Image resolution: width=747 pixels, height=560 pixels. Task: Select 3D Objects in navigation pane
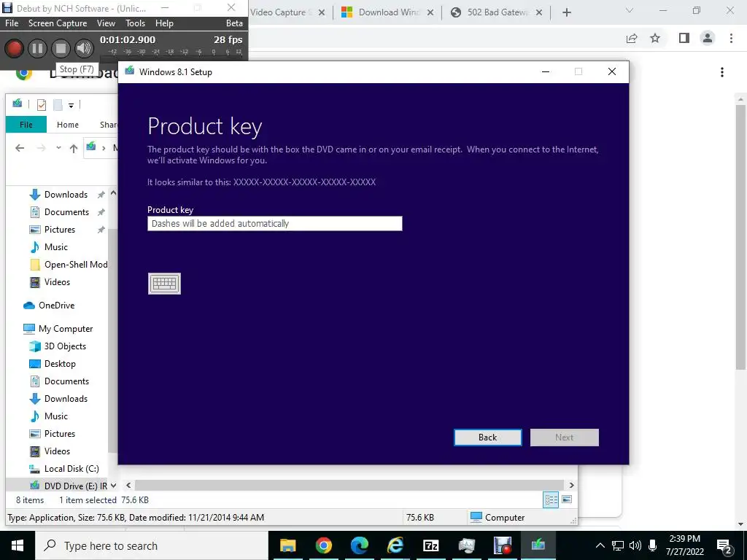tap(65, 346)
